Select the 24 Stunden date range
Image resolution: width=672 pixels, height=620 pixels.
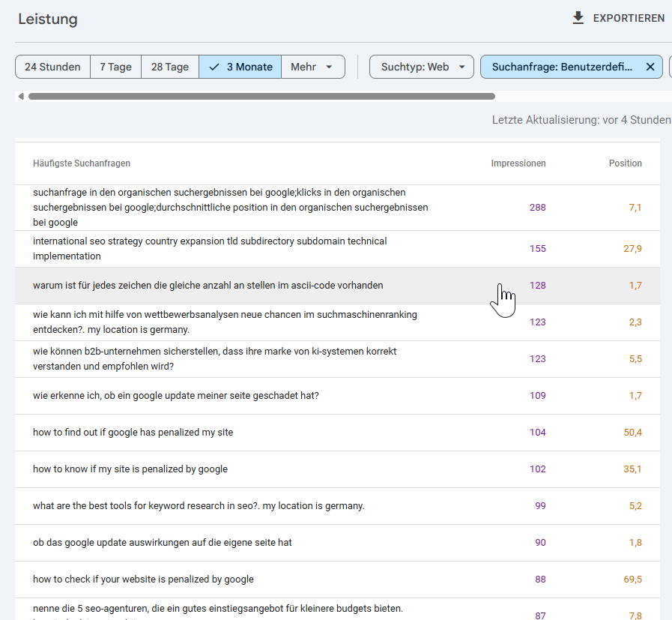click(52, 67)
